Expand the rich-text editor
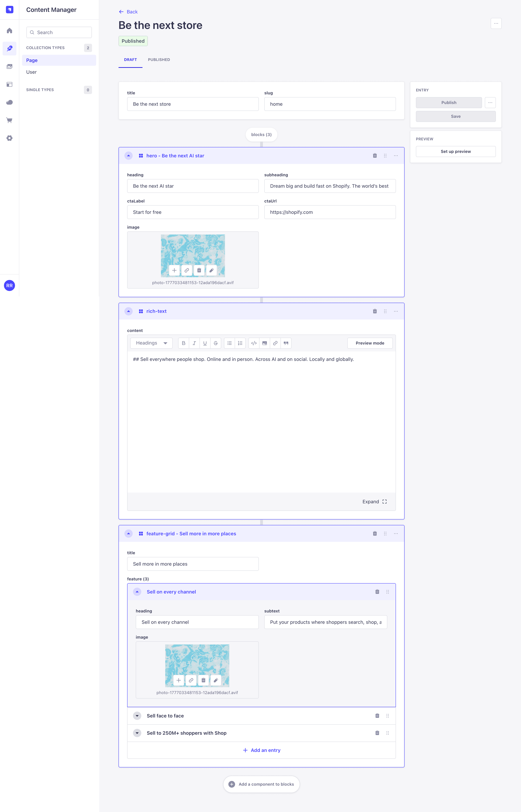 (375, 502)
